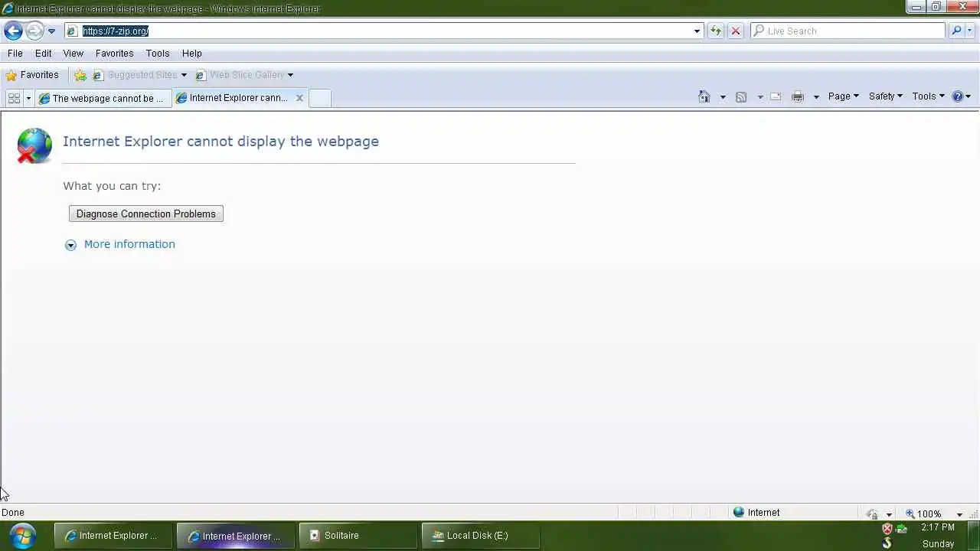
Task: Open the View menu
Action: click(73, 54)
